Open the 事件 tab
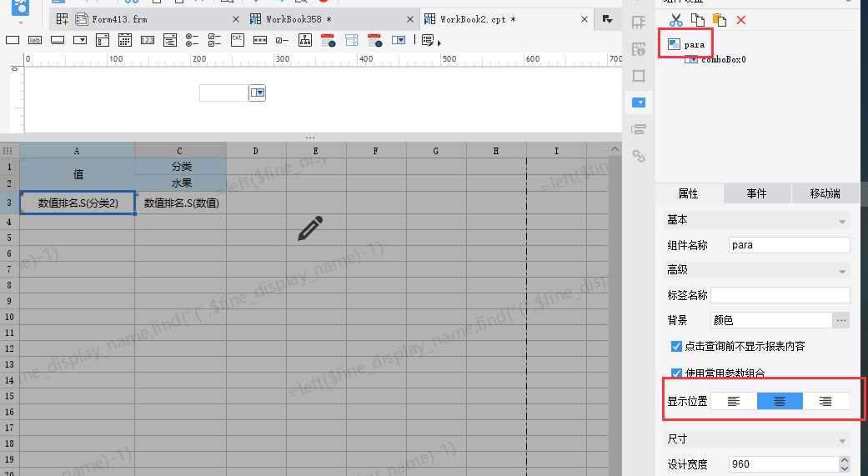The height and width of the screenshot is (476, 868). tap(757, 193)
